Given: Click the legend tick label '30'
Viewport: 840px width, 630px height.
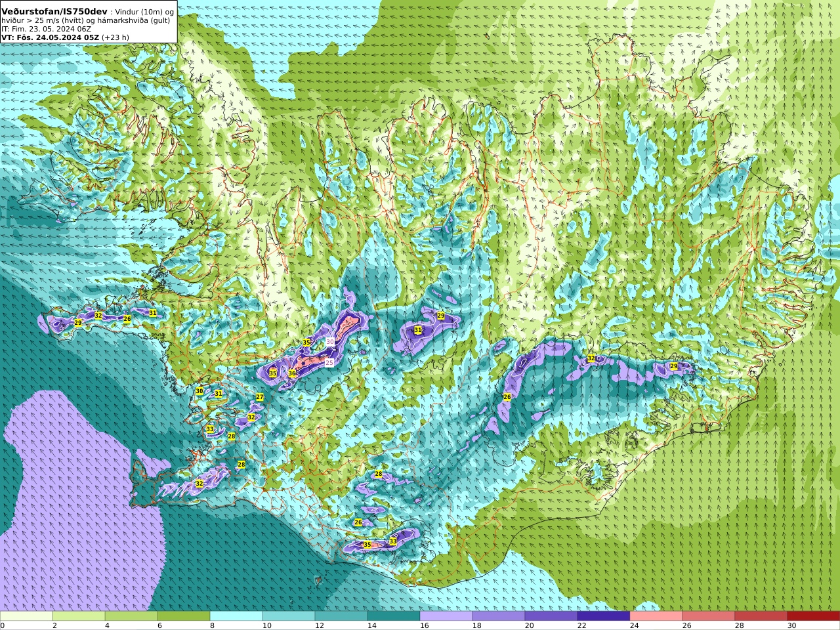Looking at the screenshot, I should coord(792,626).
